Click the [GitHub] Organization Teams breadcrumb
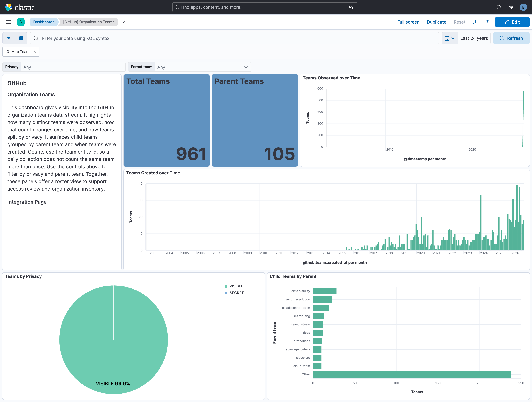Image resolution: width=532 pixels, height=402 pixels. pos(89,22)
